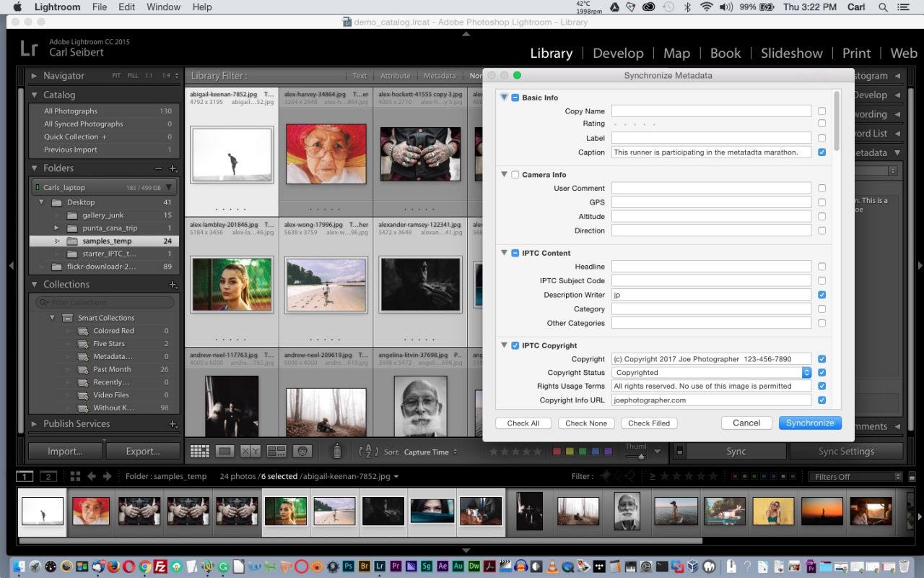Select the Painter spray can tool
This screenshot has height=578, width=924.
click(336, 451)
